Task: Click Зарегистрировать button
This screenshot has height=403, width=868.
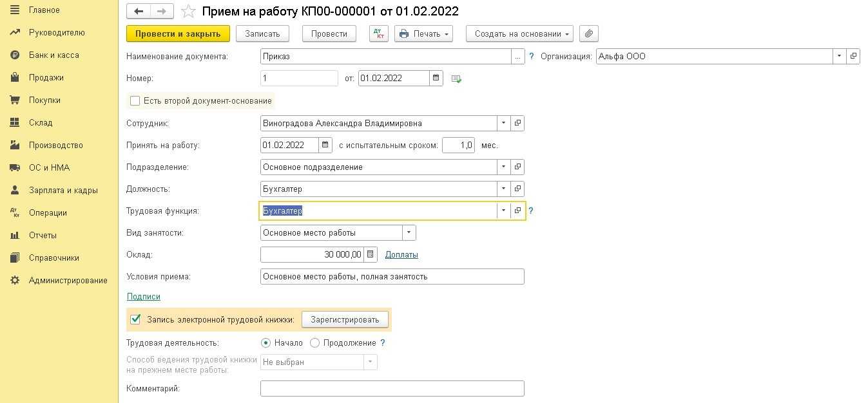Action: click(x=345, y=319)
